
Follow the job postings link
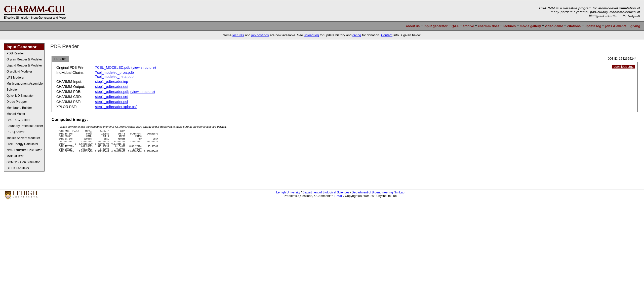coord(260,35)
